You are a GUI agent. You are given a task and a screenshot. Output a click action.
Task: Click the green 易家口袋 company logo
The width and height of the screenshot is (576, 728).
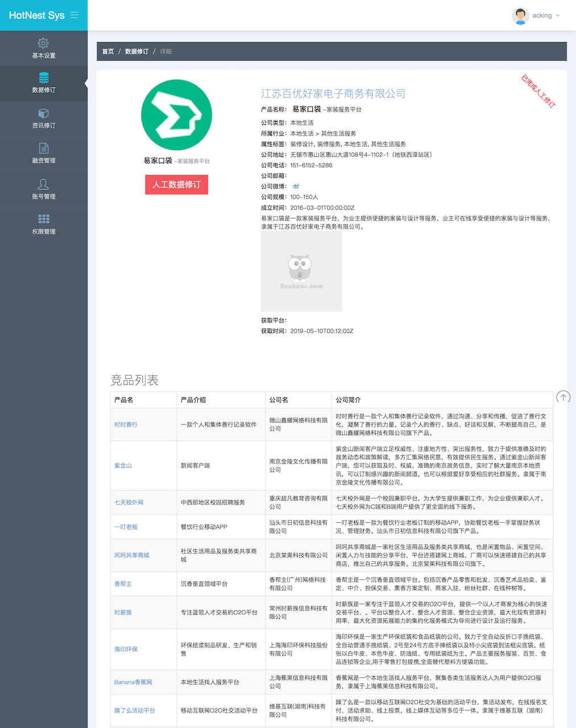tap(176, 115)
